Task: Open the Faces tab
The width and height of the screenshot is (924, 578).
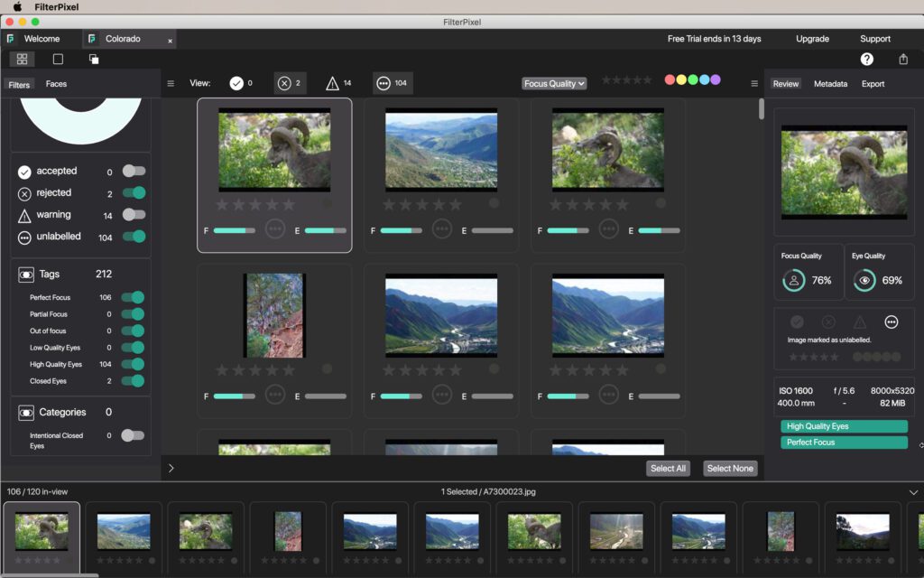Action: [56, 84]
